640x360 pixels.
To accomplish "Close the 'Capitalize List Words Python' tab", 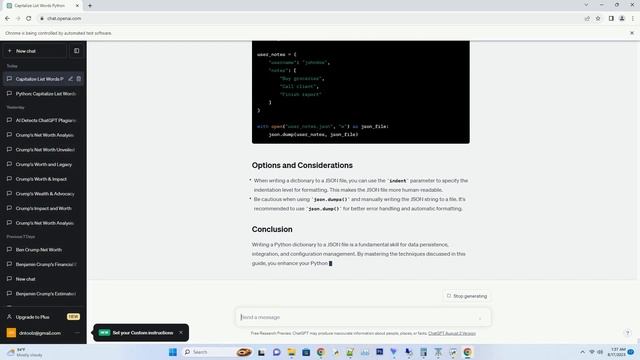I will click(77, 6).
